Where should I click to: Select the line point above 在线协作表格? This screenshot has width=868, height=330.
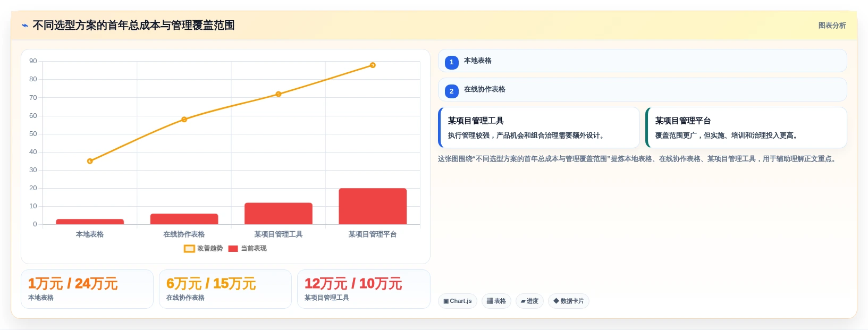[x=184, y=120]
